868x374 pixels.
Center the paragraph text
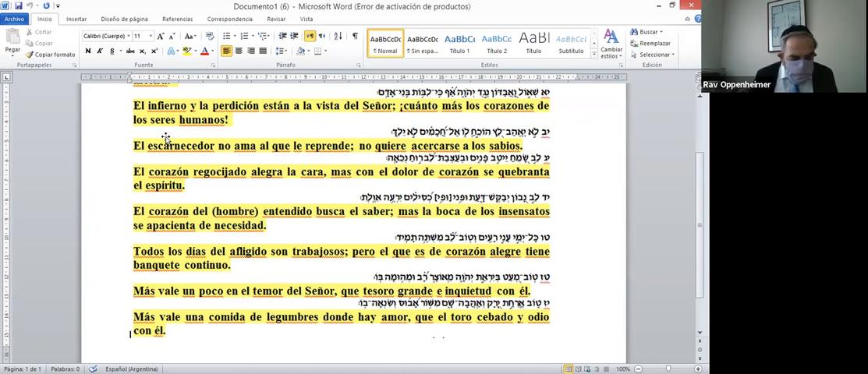point(239,51)
